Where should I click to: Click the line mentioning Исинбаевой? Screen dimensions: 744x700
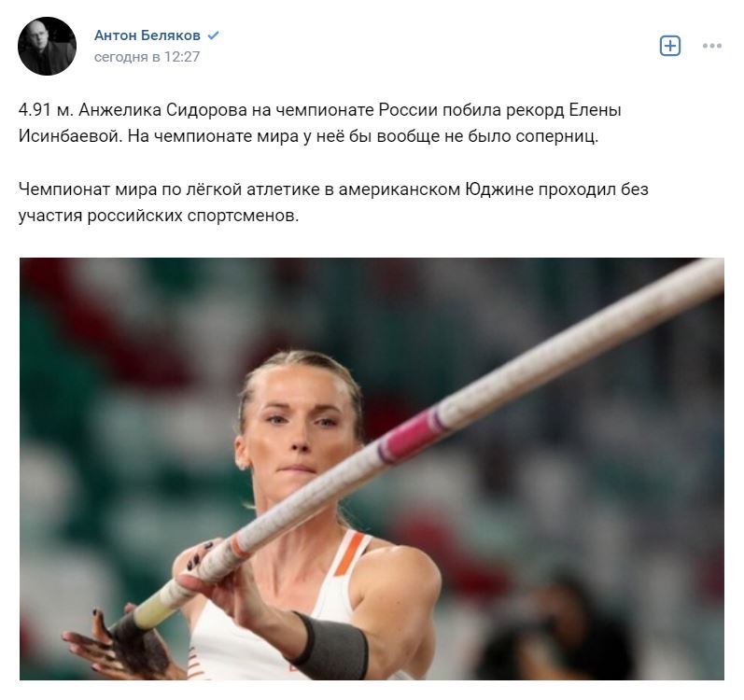[308, 136]
